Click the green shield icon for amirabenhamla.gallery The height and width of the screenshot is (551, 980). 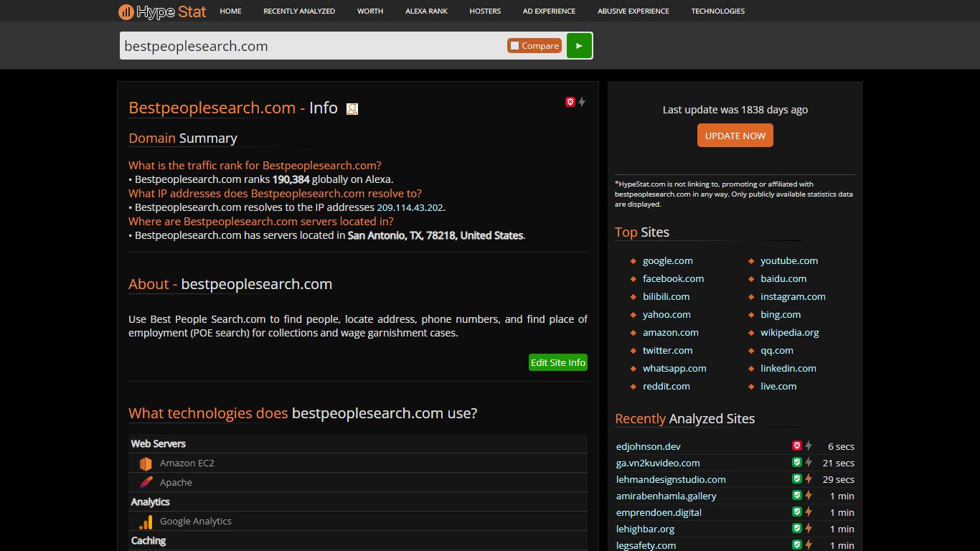[x=796, y=495]
